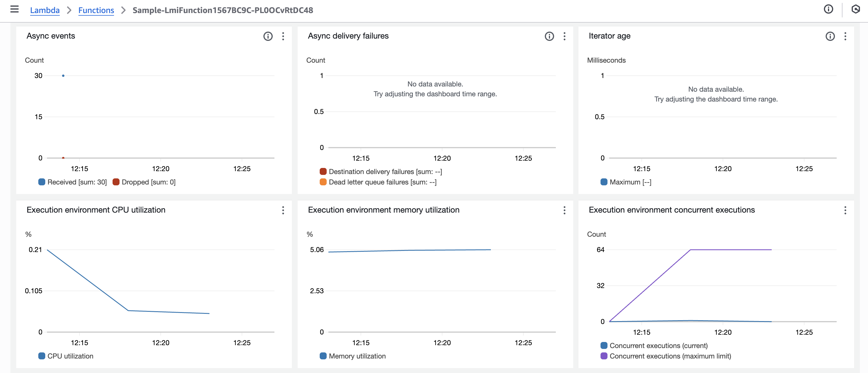This screenshot has height=373, width=868.
Task: Open CPU utilization widget actions menu
Action: pyautogui.click(x=283, y=210)
